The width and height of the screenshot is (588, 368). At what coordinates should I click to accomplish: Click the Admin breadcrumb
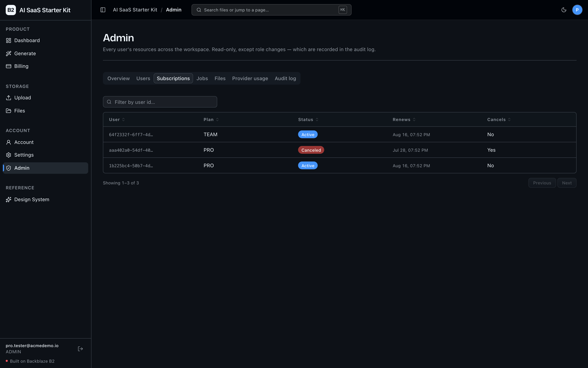click(x=174, y=10)
